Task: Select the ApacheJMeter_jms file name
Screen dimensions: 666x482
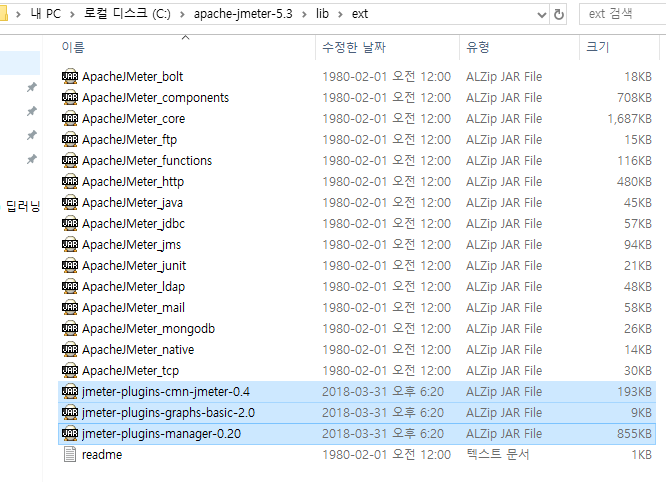Action: click(132, 245)
